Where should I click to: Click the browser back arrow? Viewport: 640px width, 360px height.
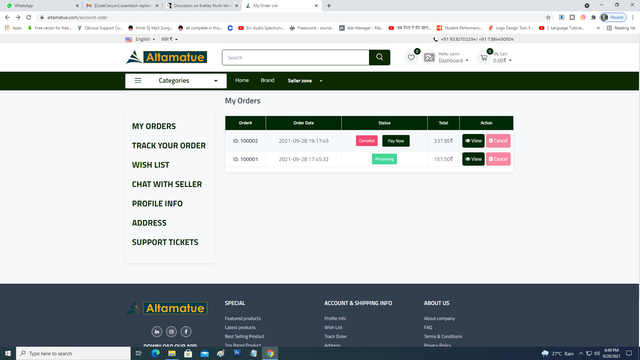(7, 18)
